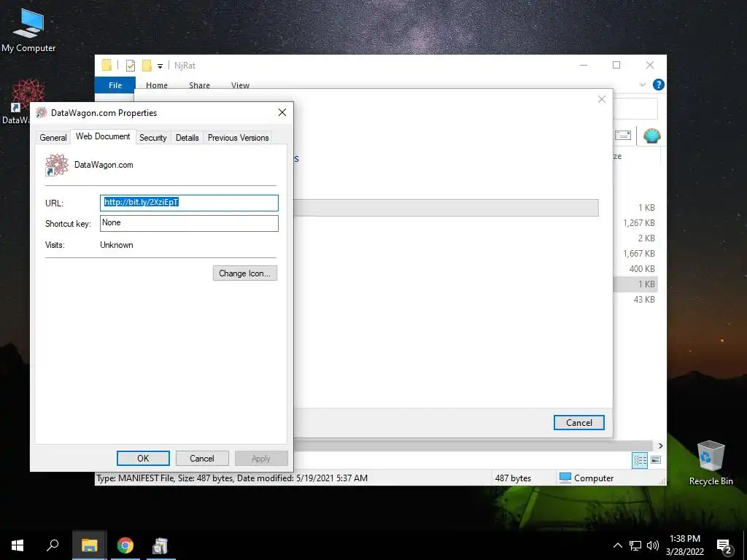747x560 pixels.
Task: Open the notification center icon
Action: (724, 545)
